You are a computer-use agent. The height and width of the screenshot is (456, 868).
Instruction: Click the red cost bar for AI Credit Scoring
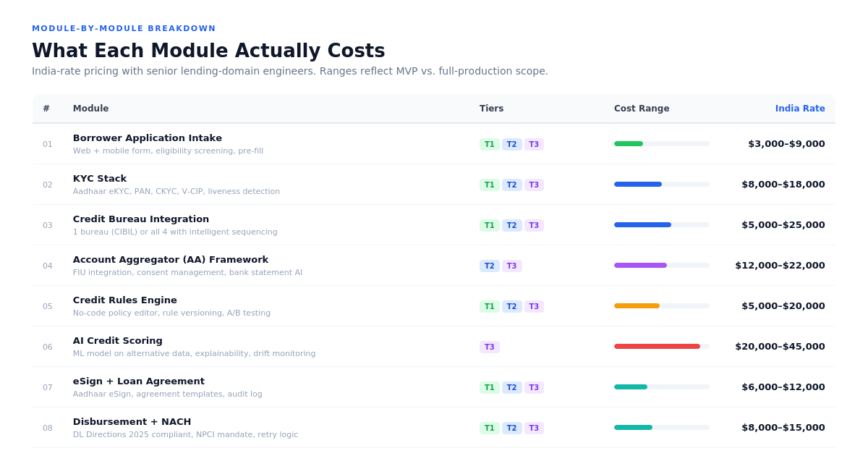657,346
